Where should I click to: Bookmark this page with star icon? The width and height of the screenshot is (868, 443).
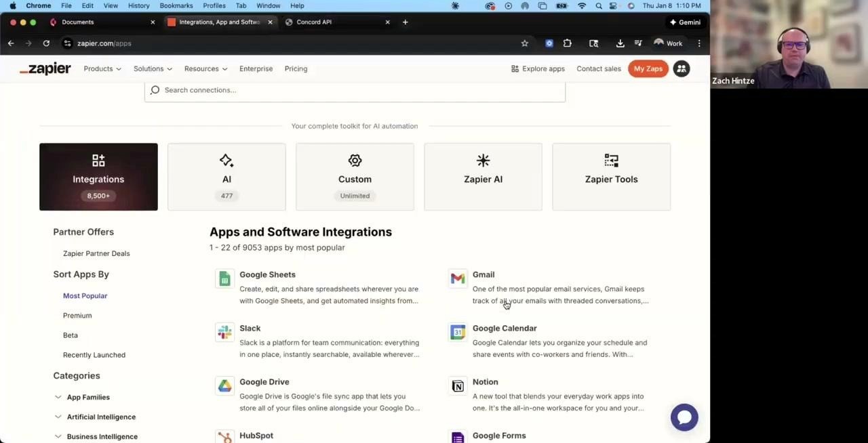[x=524, y=43]
